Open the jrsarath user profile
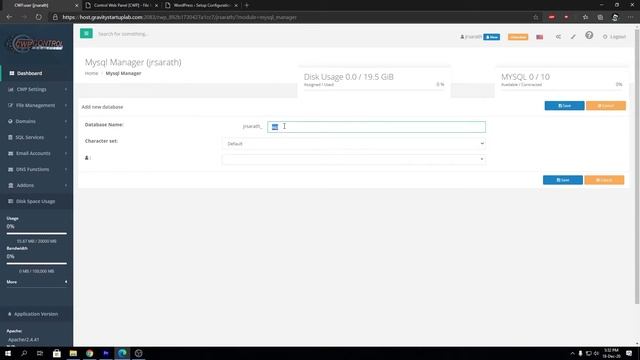This screenshot has width=640, height=360. point(471,37)
